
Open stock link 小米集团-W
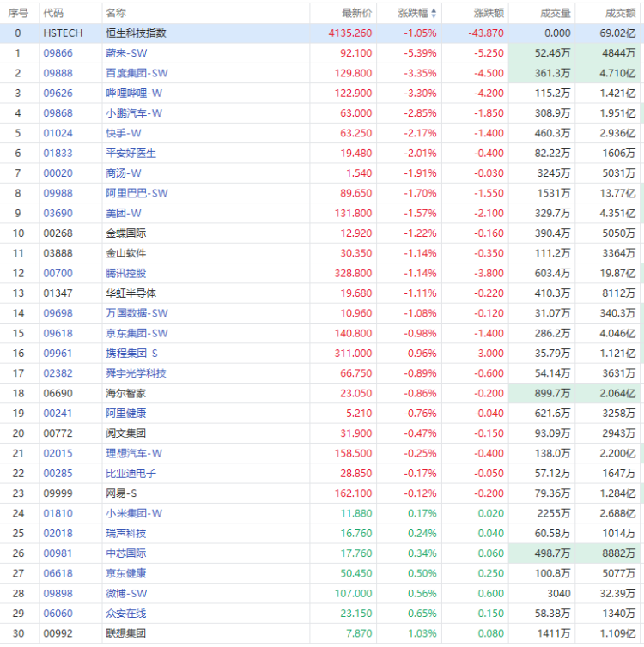[134, 513]
